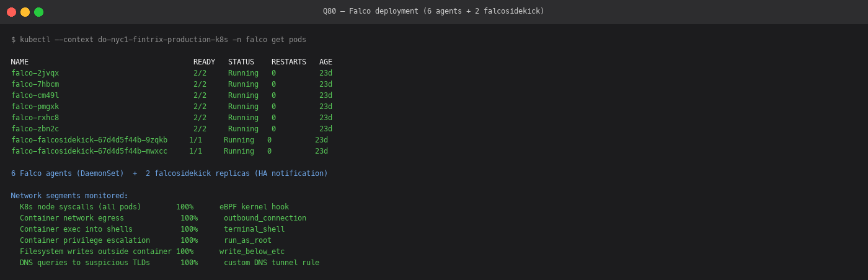The image size is (868, 280).
Task: Click the 'outbound_connection' rule name
Action: tap(265, 218)
